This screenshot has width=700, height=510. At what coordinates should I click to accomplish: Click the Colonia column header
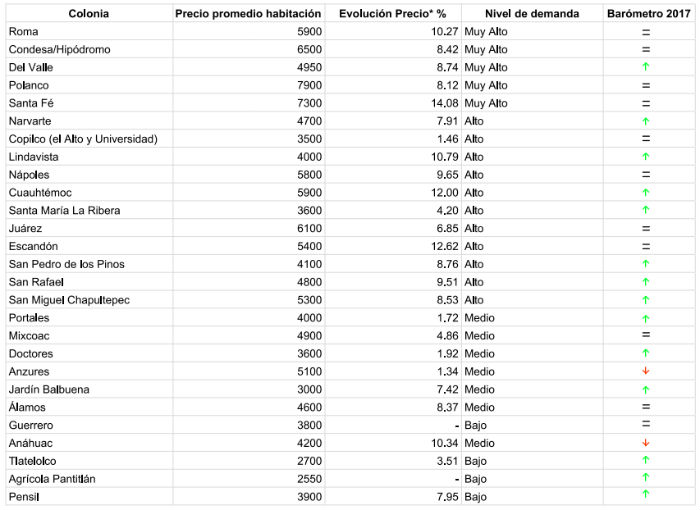[88, 13]
